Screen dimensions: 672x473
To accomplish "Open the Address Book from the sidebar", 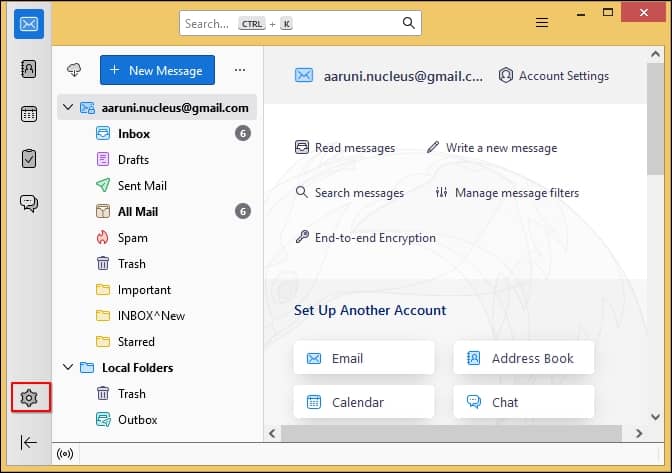I will pos(28,69).
